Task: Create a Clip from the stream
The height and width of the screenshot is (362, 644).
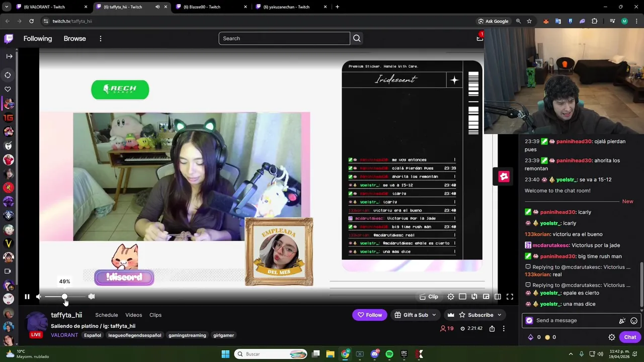Action: [x=429, y=297]
